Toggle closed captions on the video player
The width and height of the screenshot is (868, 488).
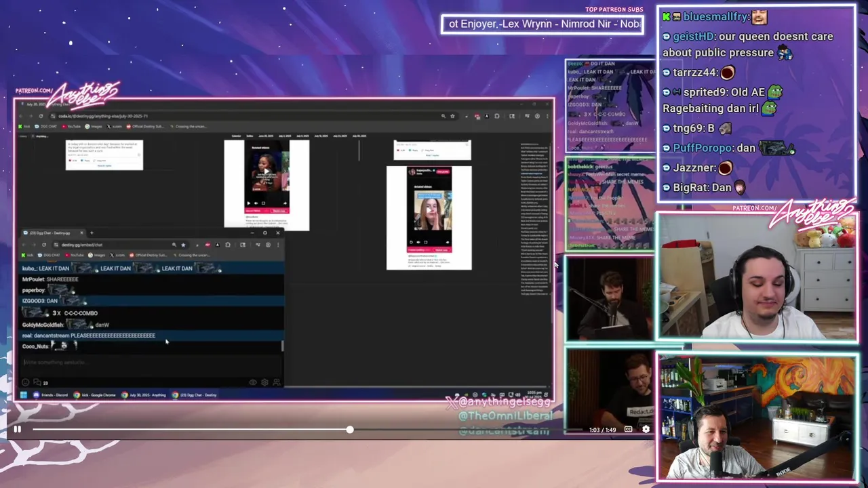628,429
